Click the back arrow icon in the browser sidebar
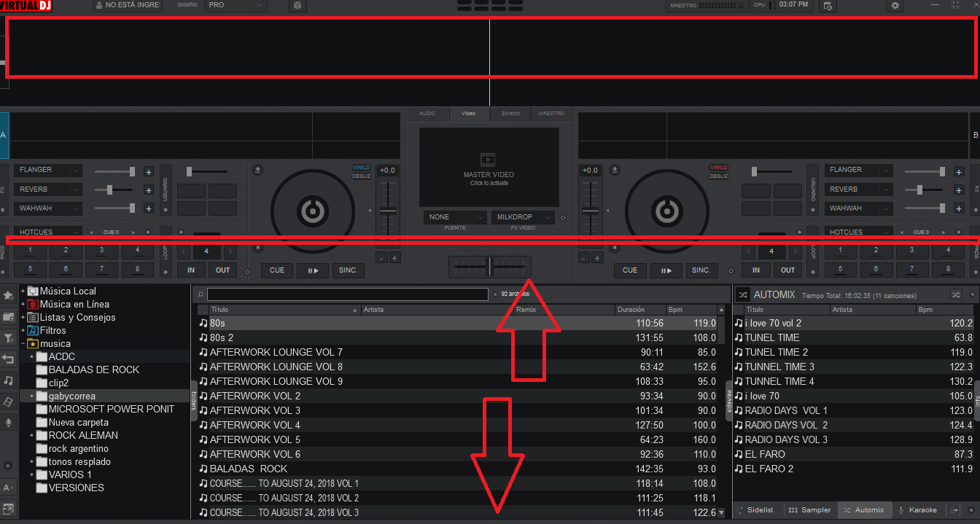The width and height of the screenshot is (980, 524). click(9, 359)
